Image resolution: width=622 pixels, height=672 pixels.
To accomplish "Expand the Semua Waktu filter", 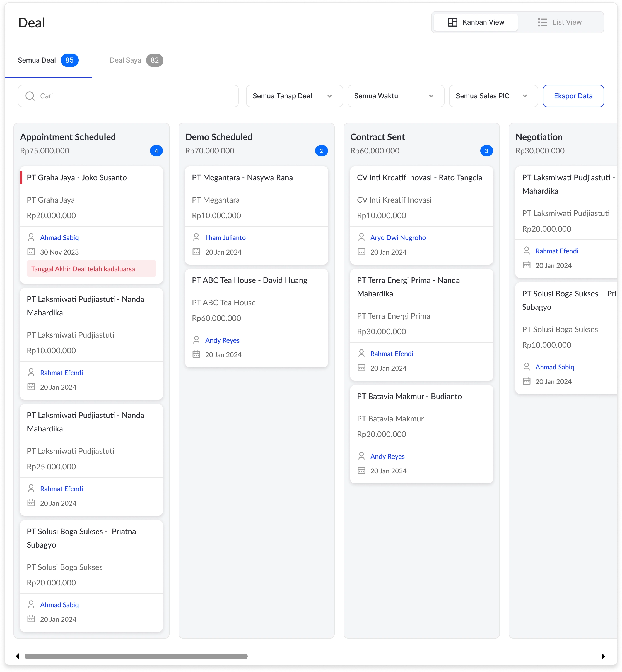I will [x=396, y=96].
